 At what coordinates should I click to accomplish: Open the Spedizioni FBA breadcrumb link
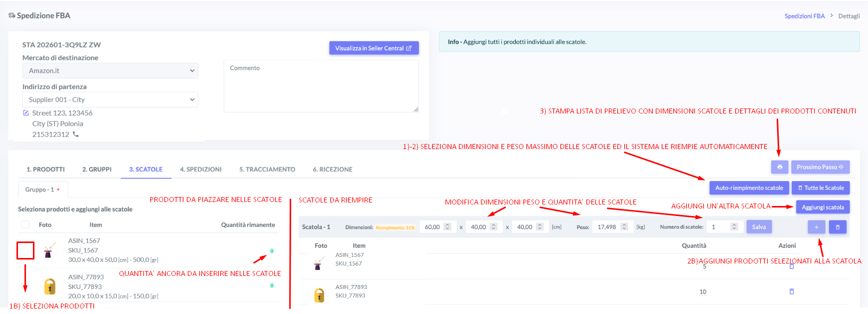click(x=804, y=16)
